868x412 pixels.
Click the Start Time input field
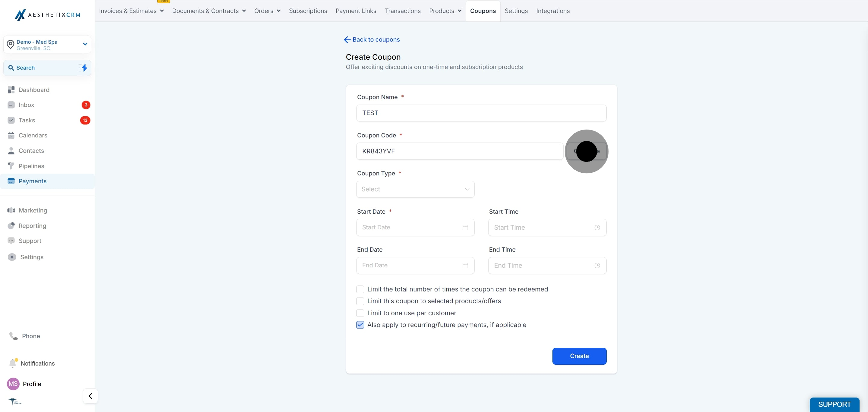[x=547, y=227]
